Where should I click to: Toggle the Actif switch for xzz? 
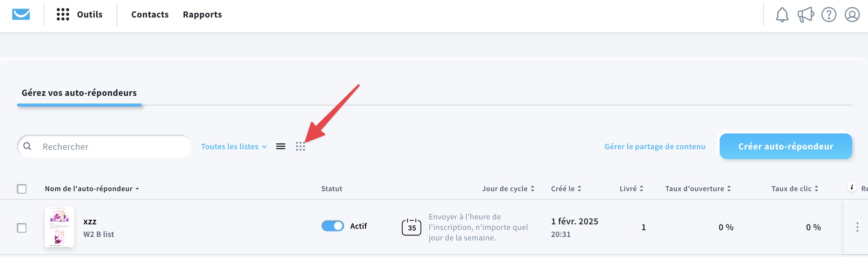(333, 226)
